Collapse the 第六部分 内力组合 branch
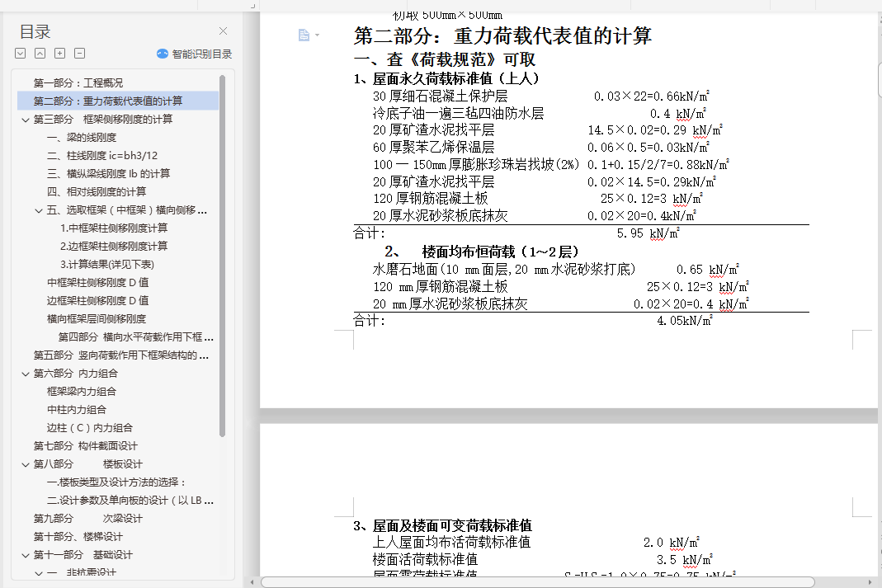This screenshot has width=882, height=588. [26, 374]
